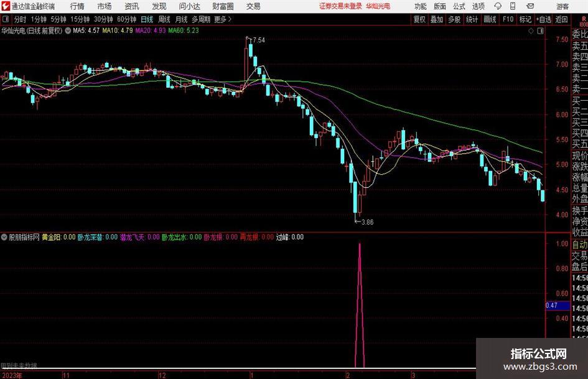588x379 pixels.
Task: Open the 发现 menu
Action: (x=159, y=6)
